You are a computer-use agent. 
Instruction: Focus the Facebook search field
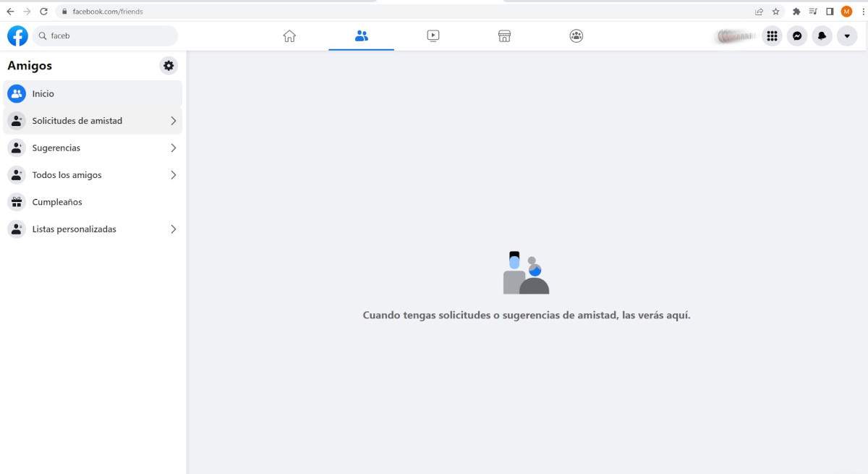pos(105,35)
